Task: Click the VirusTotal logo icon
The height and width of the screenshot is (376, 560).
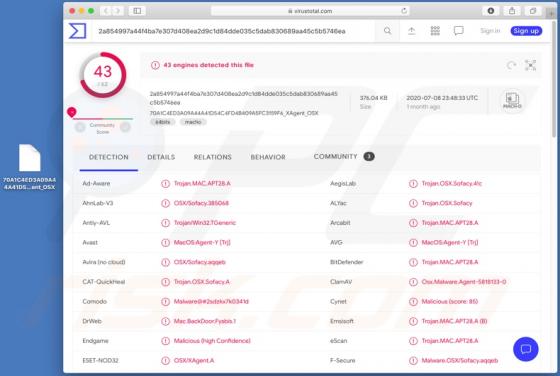Action: pos(78,31)
